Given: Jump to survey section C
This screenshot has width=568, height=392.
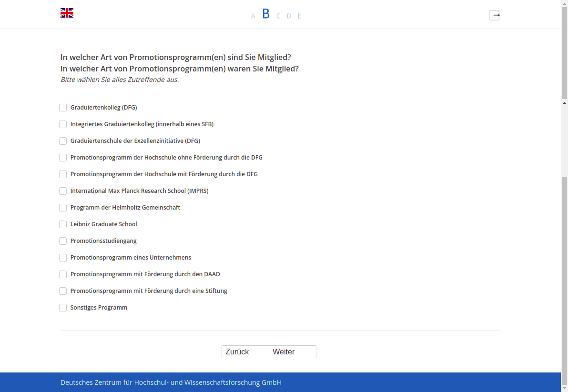Looking at the screenshot, I should [278, 16].
